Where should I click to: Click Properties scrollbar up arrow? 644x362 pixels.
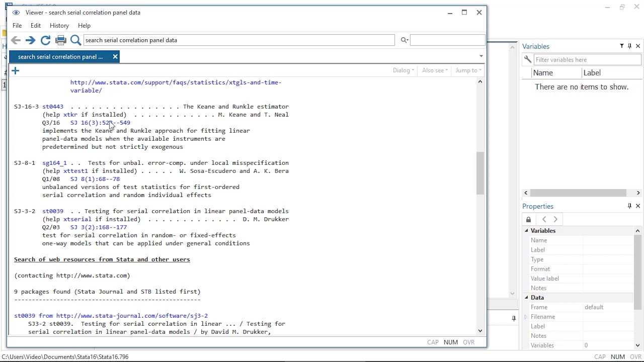[638, 231]
